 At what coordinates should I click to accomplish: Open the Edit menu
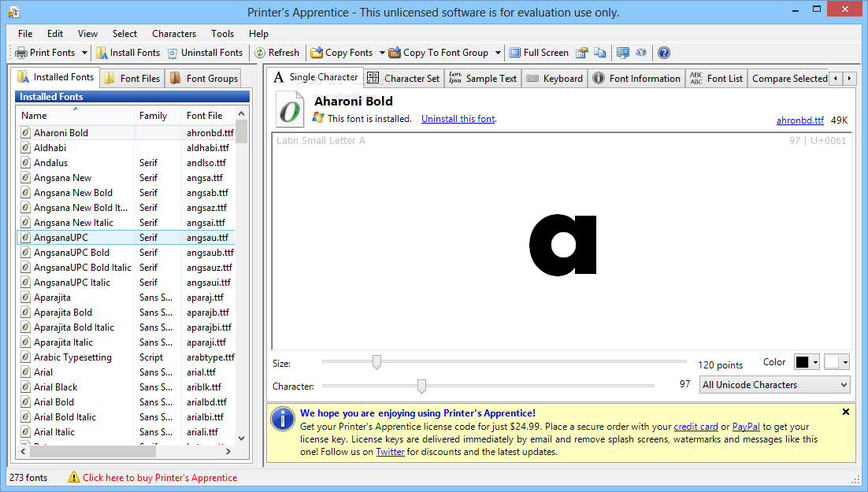(x=55, y=34)
